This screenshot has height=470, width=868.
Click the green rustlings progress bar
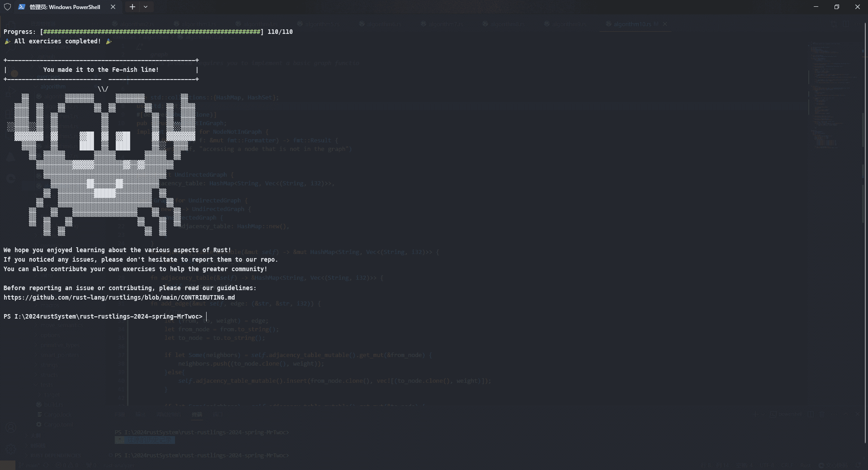(151, 32)
